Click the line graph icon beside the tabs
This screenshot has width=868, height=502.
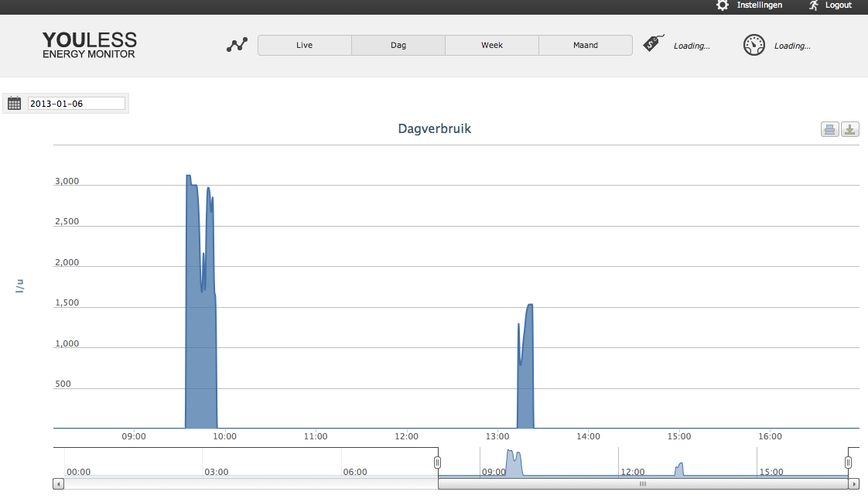point(237,45)
